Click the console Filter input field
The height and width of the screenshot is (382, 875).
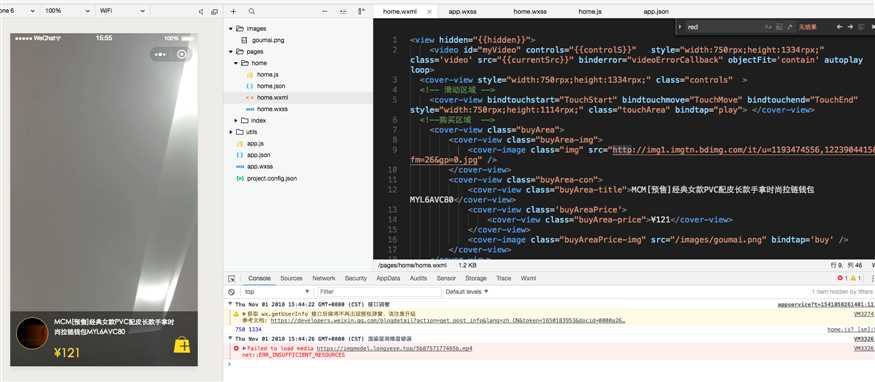point(379,292)
